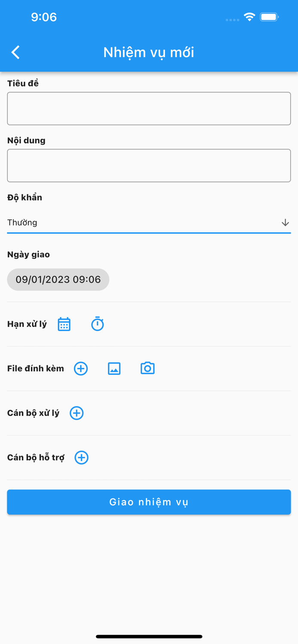Open the assigned date 09/01/2023 09:06 chip
Screen dimensions: 298x644
tap(58, 279)
